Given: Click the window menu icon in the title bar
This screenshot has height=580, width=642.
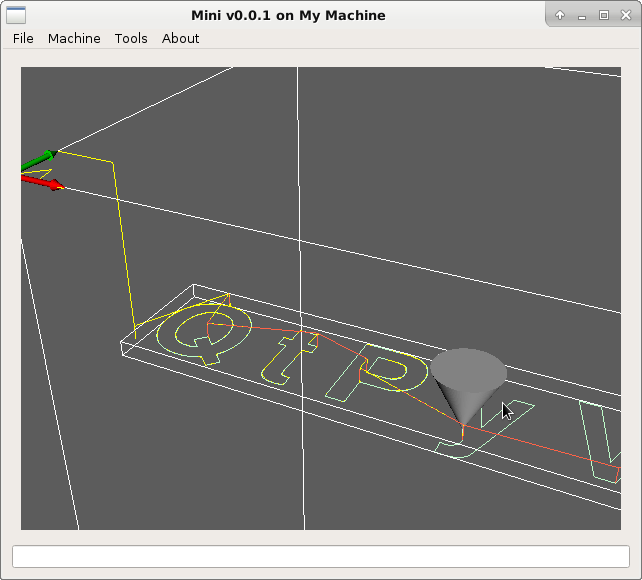Looking at the screenshot, I should (x=16, y=15).
